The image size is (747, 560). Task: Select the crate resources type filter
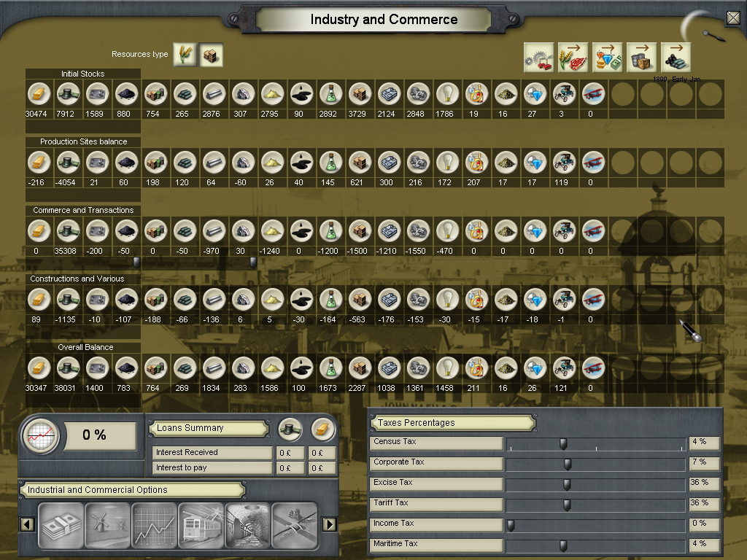coord(211,55)
